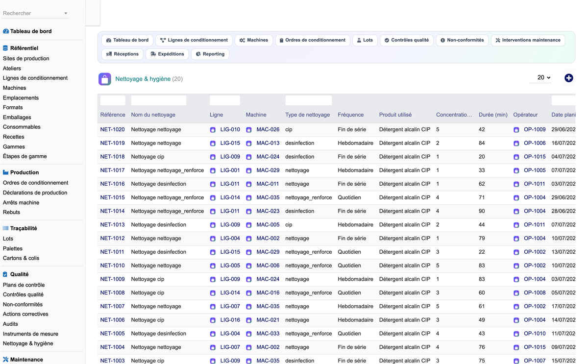Open the Contrôles qualité tab

pyautogui.click(x=407, y=40)
